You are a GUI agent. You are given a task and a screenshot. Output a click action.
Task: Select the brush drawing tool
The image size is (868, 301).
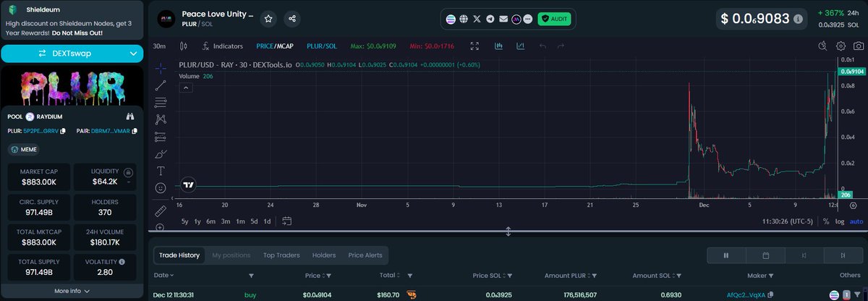[161, 154]
